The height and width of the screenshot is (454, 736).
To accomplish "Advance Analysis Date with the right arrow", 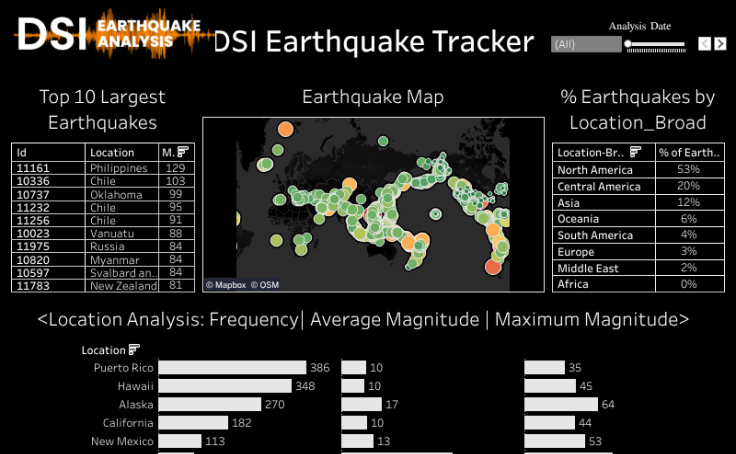I will (719, 44).
